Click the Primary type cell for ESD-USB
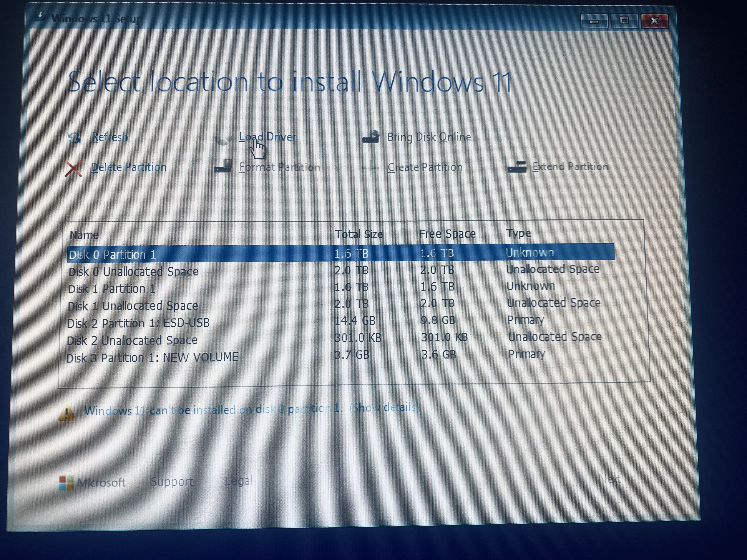 click(526, 320)
